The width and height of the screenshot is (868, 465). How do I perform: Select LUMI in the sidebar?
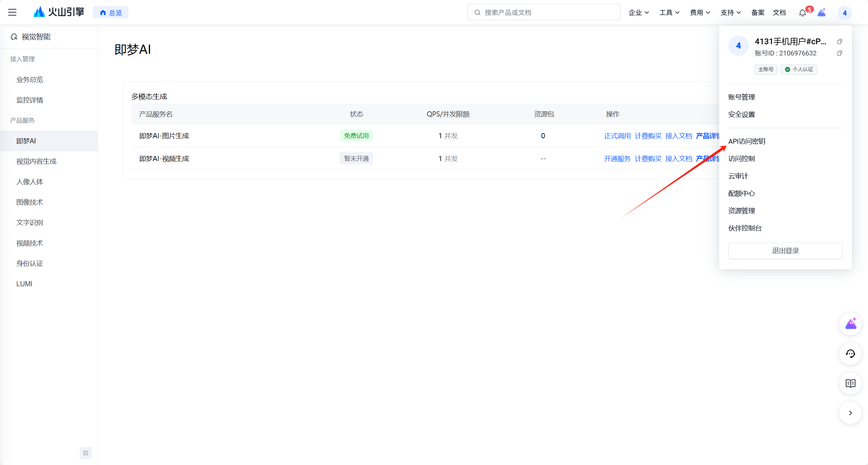(x=24, y=284)
